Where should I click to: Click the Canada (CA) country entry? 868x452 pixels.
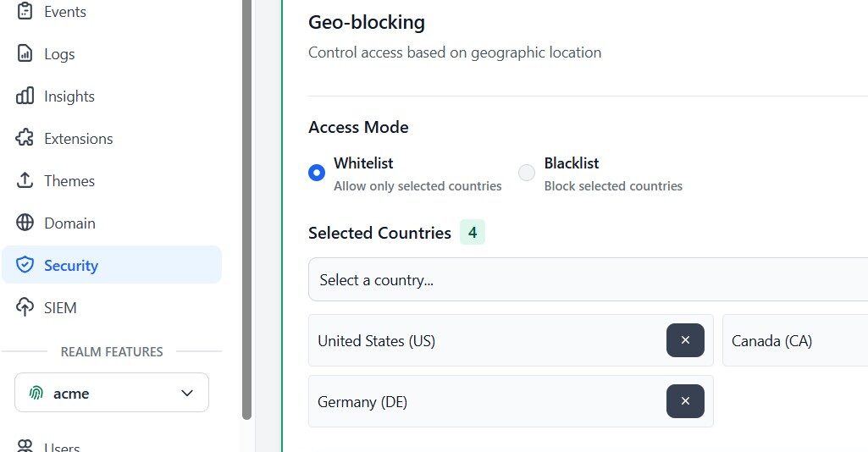[x=771, y=341]
